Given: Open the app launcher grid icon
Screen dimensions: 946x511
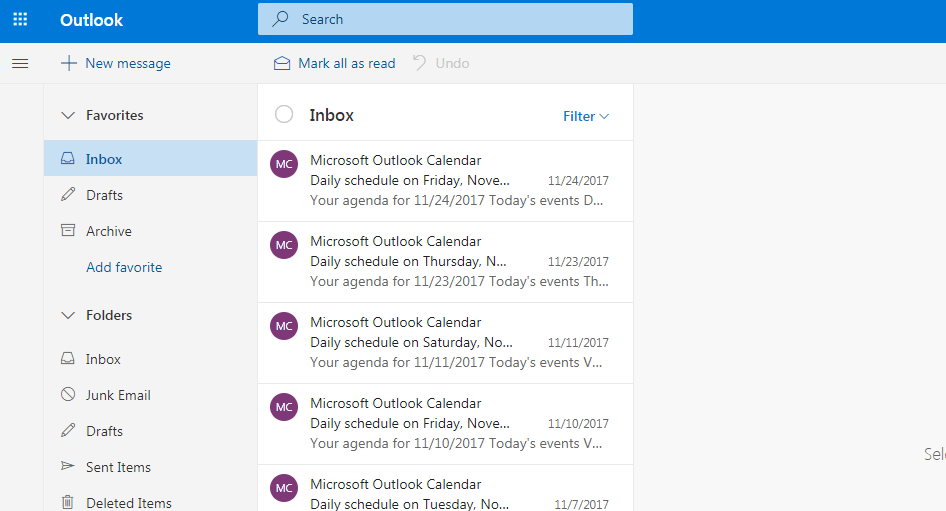Looking at the screenshot, I should pyautogui.click(x=20, y=20).
